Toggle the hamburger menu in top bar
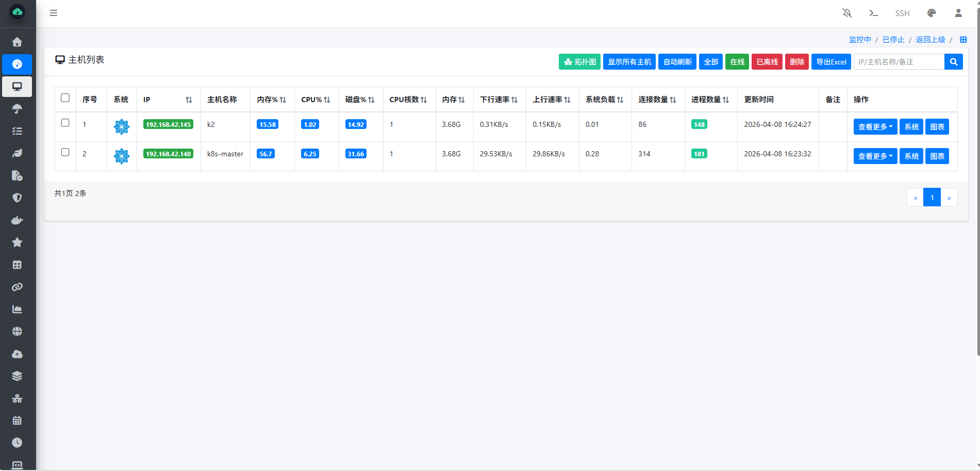The image size is (980, 471). (x=54, y=13)
